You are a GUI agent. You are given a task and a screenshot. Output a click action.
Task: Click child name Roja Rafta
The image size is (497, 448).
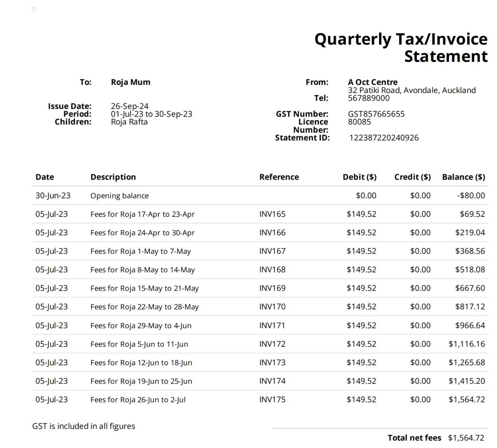click(129, 122)
